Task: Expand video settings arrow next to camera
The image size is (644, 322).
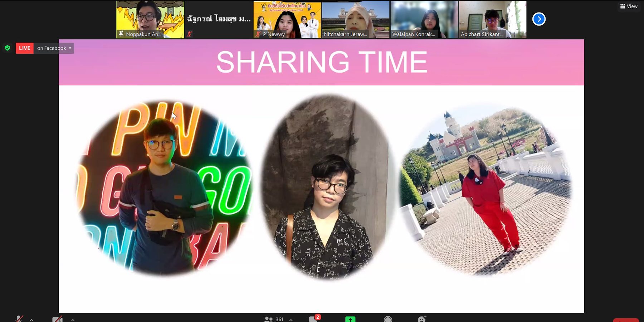Action: pos(73,319)
